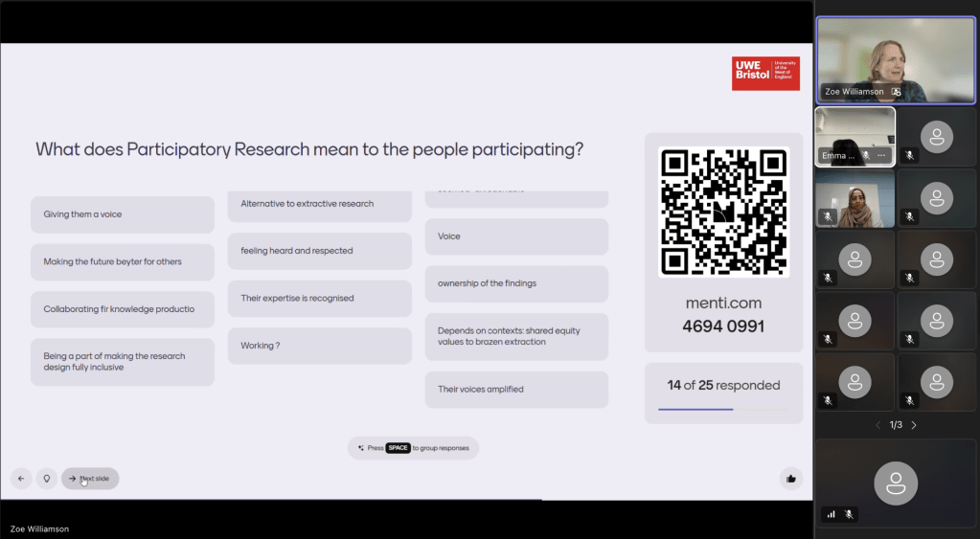Go to previous page of participants
Image resolution: width=980 pixels, height=539 pixels.
[877, 425]
